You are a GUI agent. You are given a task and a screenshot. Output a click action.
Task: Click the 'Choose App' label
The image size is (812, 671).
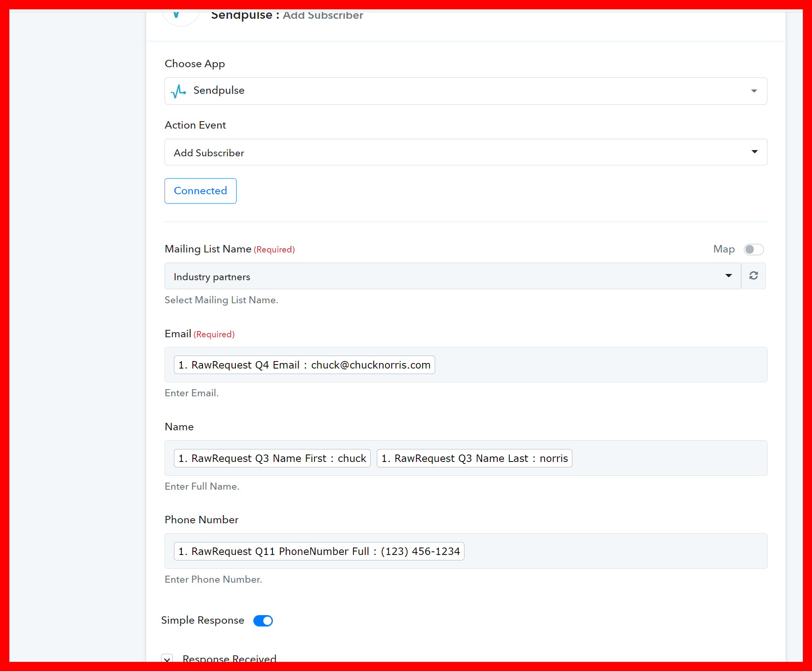pos(195,64)
